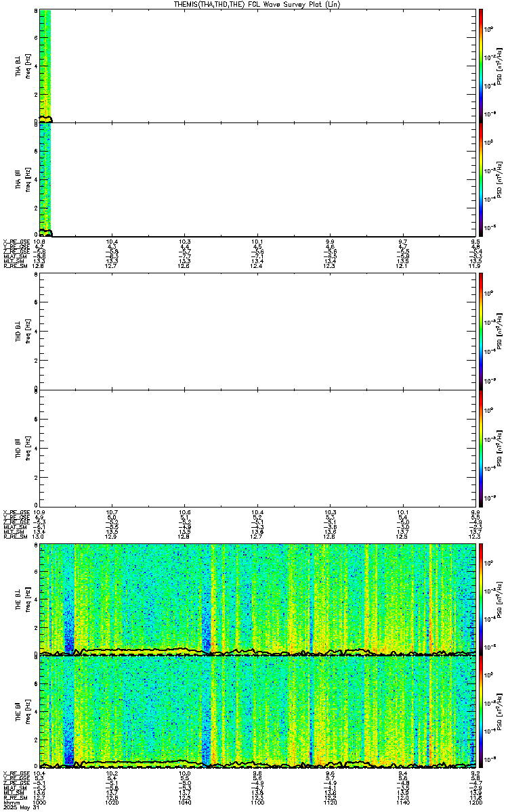Click the THD B-parallel PSD color bar
This screenshot has height=812, width=508.
point(480,448)
